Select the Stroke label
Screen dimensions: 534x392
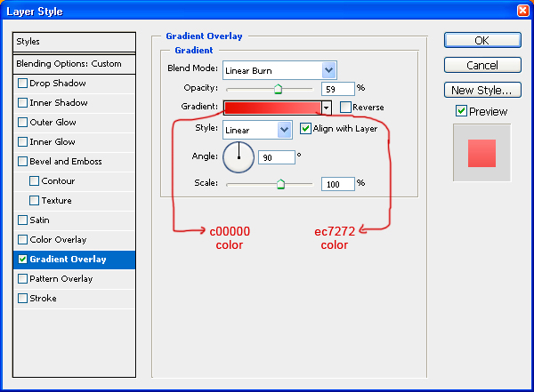tap(43, 298)
